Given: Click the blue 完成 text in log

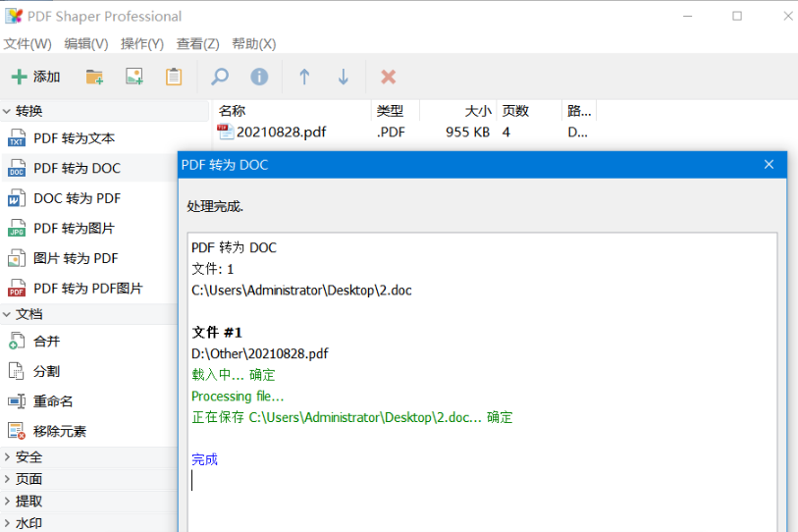Looking at the screenshot, I should coord(204,459).
